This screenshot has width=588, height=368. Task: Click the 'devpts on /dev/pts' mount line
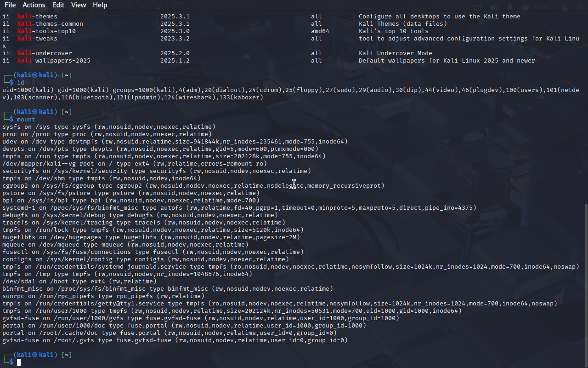click(x=160, y=149)
